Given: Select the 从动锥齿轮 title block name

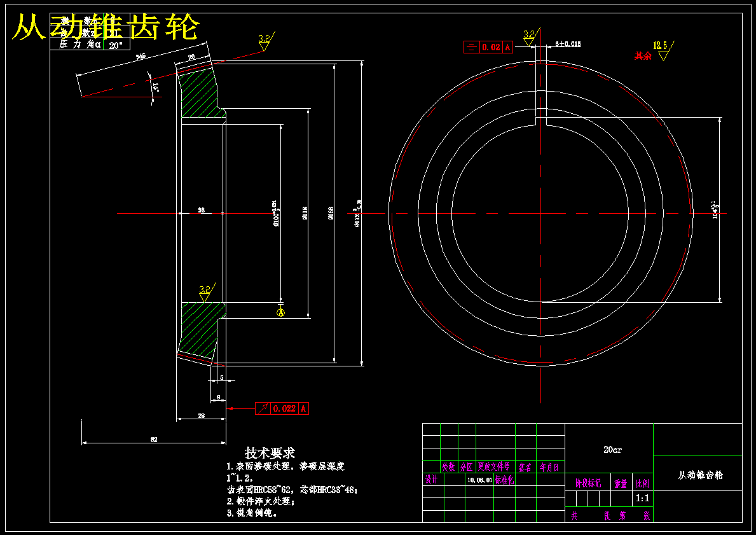Looking at the screenshot, I should click(701, 474).
